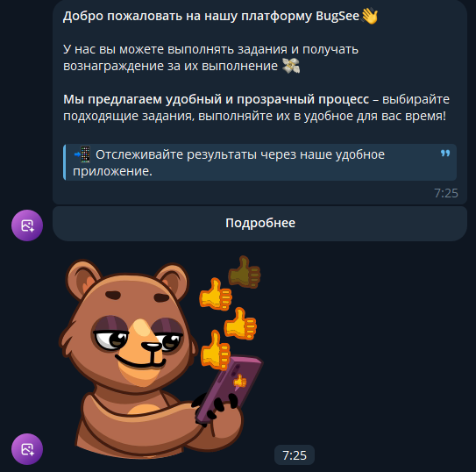This screenshot has height=472, width=476.
Task: Click the 7:25 timestamp under the sticker
Action: [295, 455]
